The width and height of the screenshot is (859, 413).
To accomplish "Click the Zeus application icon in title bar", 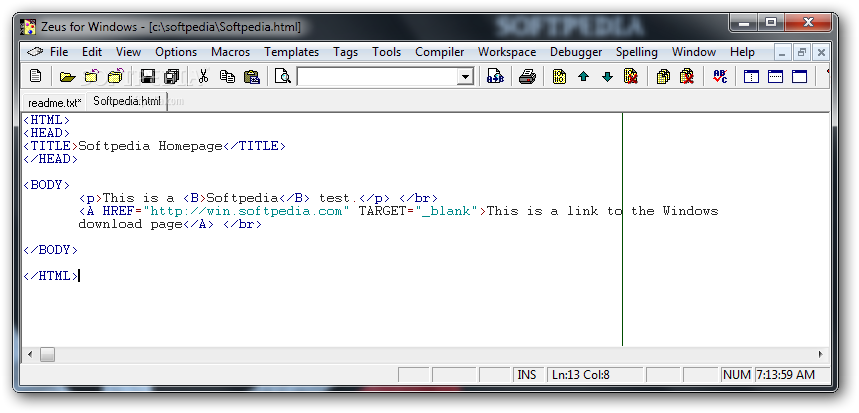I will (28, 26).
